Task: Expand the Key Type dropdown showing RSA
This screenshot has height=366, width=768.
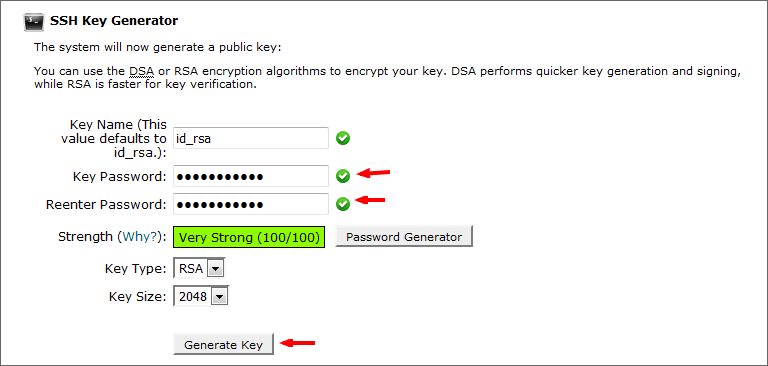Action: click(199, 268)
